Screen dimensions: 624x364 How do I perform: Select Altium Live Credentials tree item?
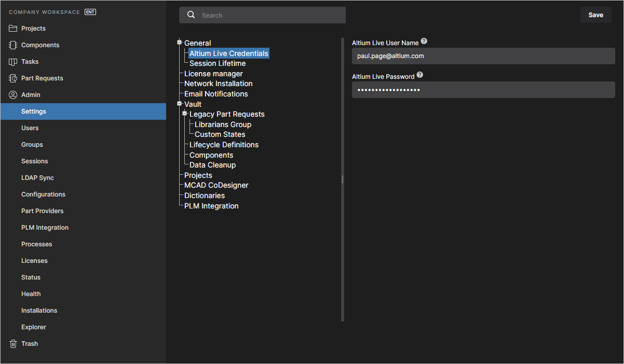pyautogui.click(x=229, y=53)
